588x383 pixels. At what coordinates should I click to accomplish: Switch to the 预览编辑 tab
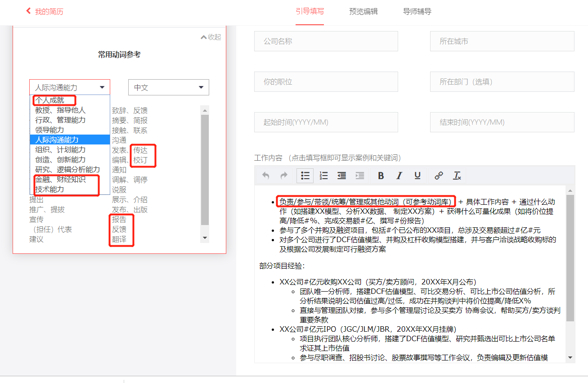coord(364,12)
